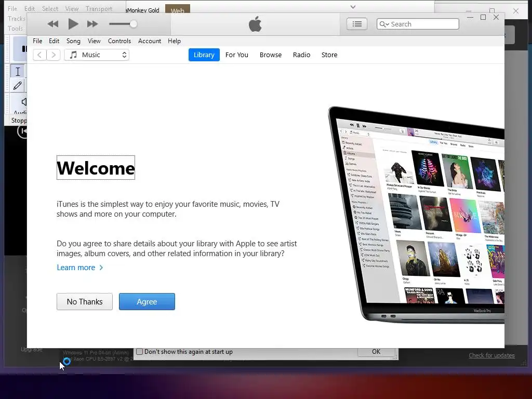Viewport: 532px width, 399px height.
Task: Adjust the iTunes volume slider
Action: (123, 24)
